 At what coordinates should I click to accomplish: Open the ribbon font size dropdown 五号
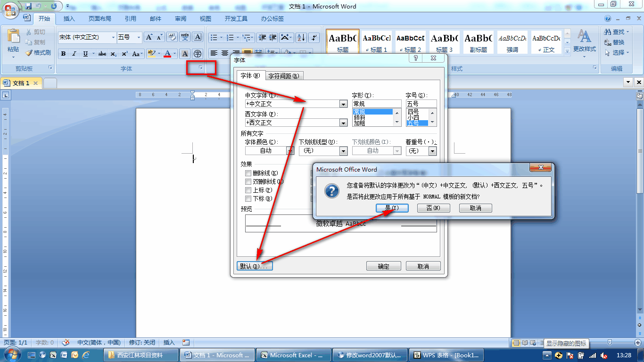click(x=139, y=37)
